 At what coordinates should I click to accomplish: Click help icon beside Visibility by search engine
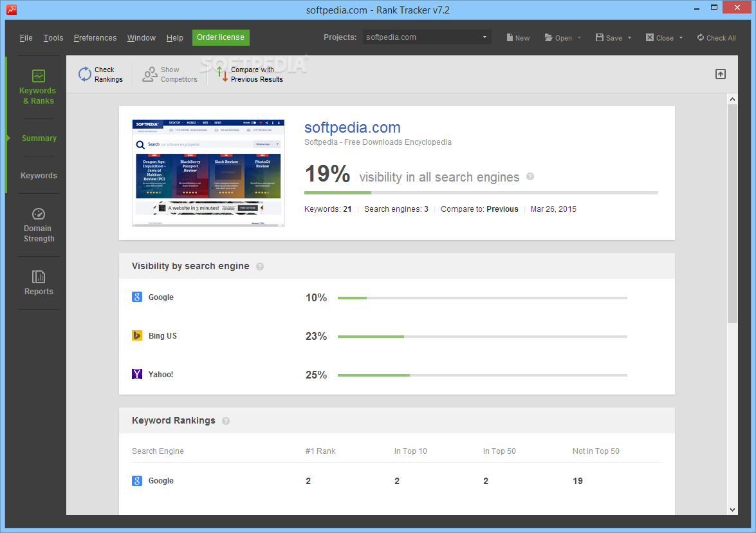[x=260, y=266]
